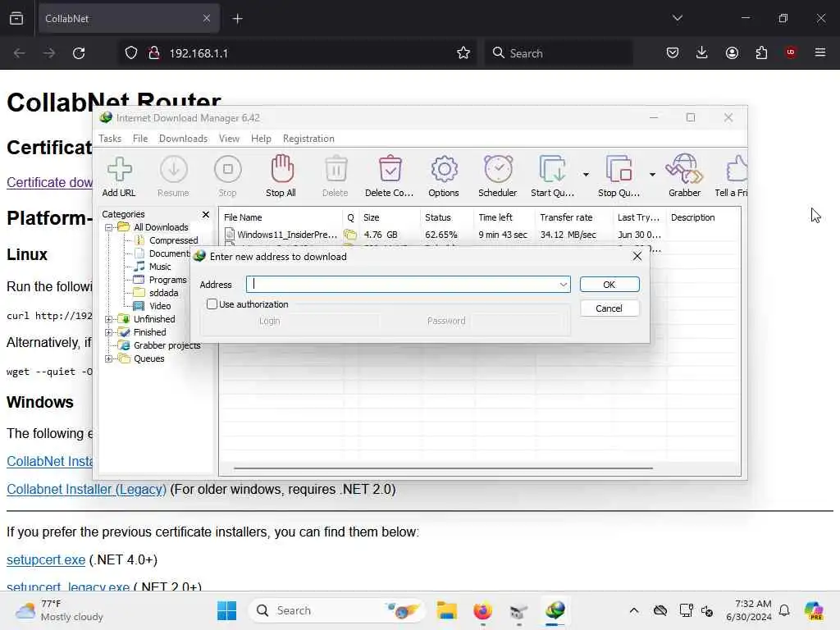Open the View menu
The image size is (840, 630).
[229, 138]
